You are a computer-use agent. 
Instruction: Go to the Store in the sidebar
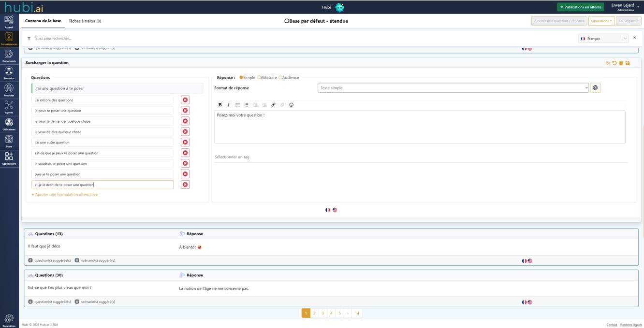pyautogui.click(x=9, y=141)
